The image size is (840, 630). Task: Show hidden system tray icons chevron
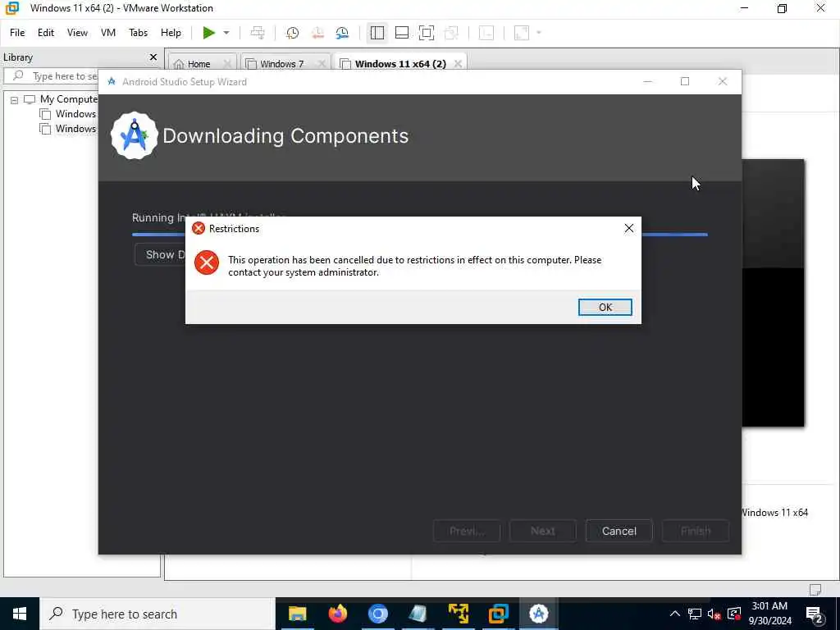(675, 614)
